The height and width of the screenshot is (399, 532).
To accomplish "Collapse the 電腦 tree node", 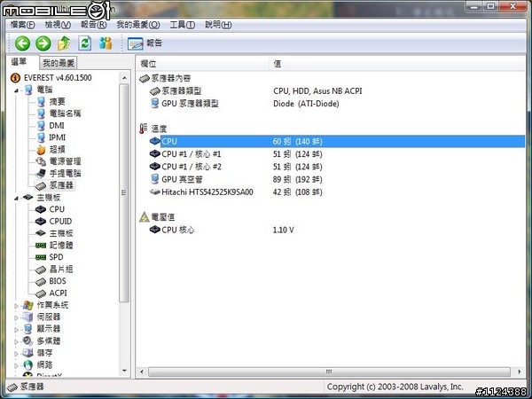I will click(x=16, y=90).
